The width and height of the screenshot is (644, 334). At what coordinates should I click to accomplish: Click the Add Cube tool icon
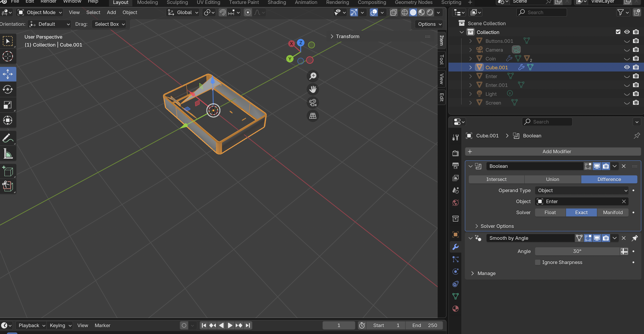tap(8, 171)
